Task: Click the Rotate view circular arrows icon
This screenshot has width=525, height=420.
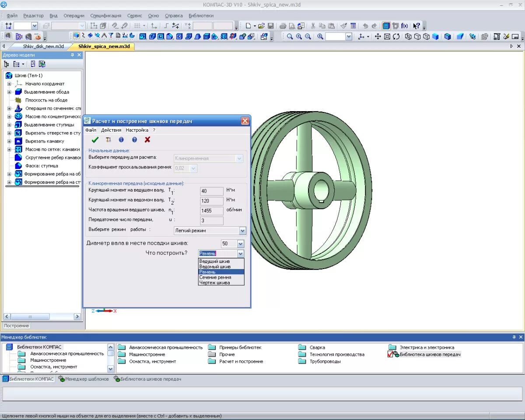Action: (x=396, y=37)
